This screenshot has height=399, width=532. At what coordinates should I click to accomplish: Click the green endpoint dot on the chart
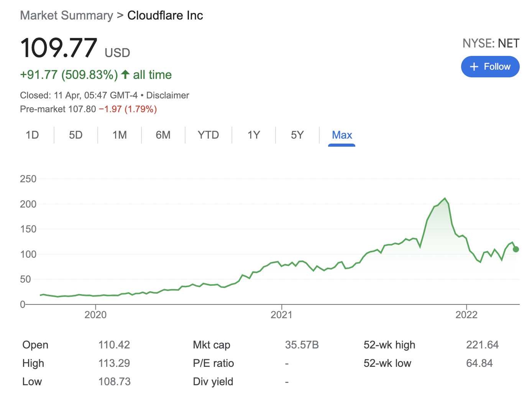coord(516,249)
